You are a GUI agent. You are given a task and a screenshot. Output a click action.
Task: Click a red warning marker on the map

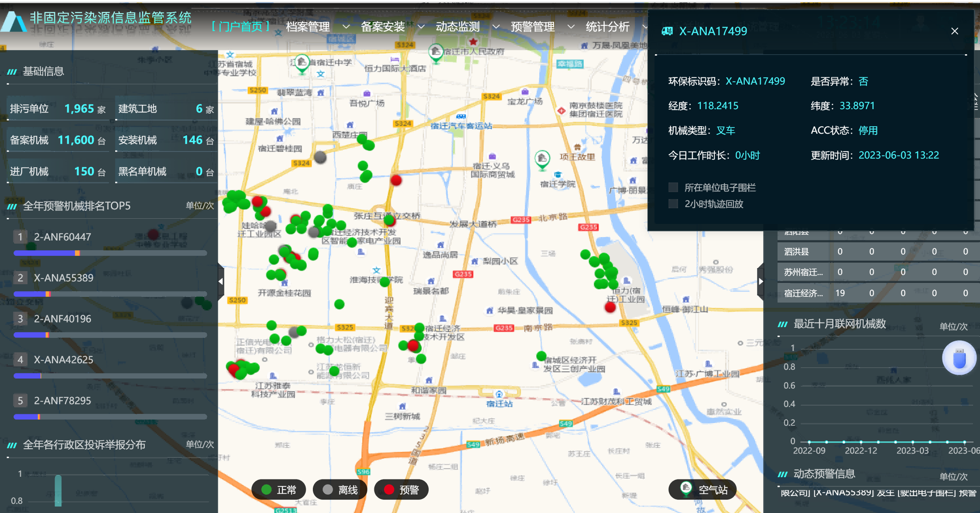[396, 180]
